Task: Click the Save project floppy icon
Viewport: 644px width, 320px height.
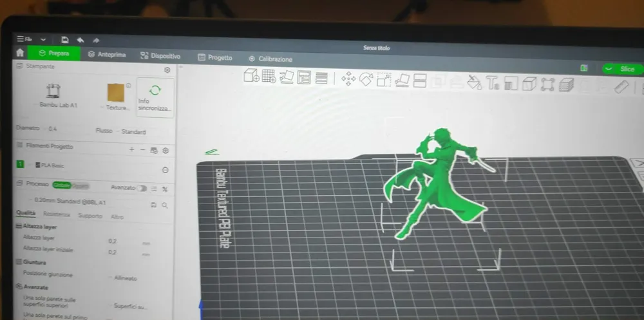Action: 65,40
